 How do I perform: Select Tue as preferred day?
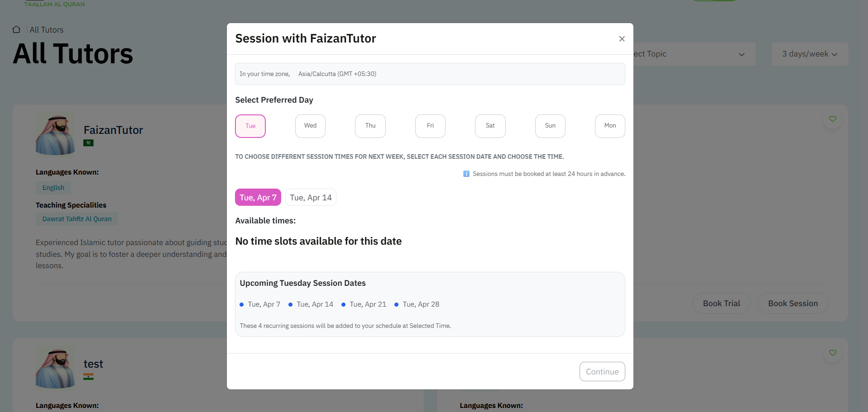click(250, 126)
